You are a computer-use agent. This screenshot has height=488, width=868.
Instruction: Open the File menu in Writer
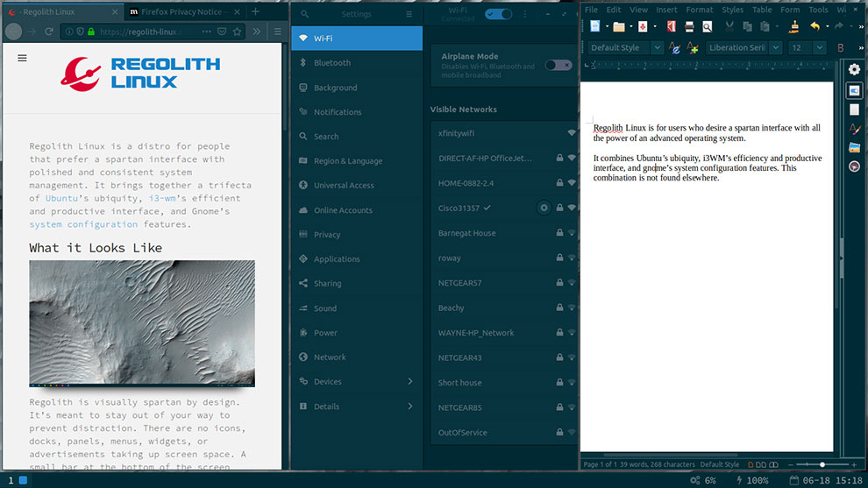[x=591, y=10]
